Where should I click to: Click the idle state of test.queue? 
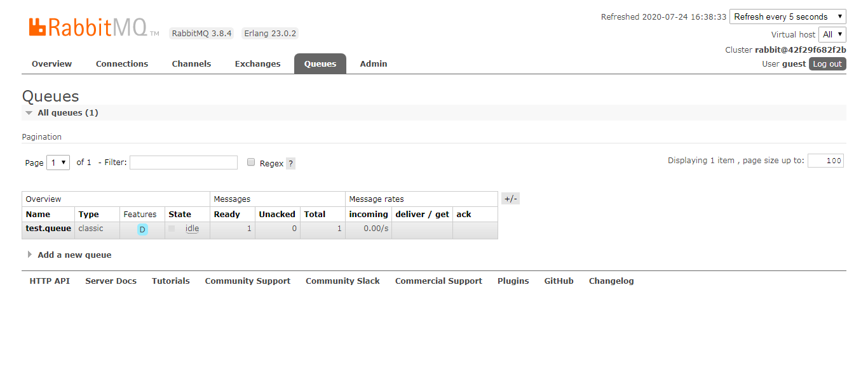(x=192, y=229)
